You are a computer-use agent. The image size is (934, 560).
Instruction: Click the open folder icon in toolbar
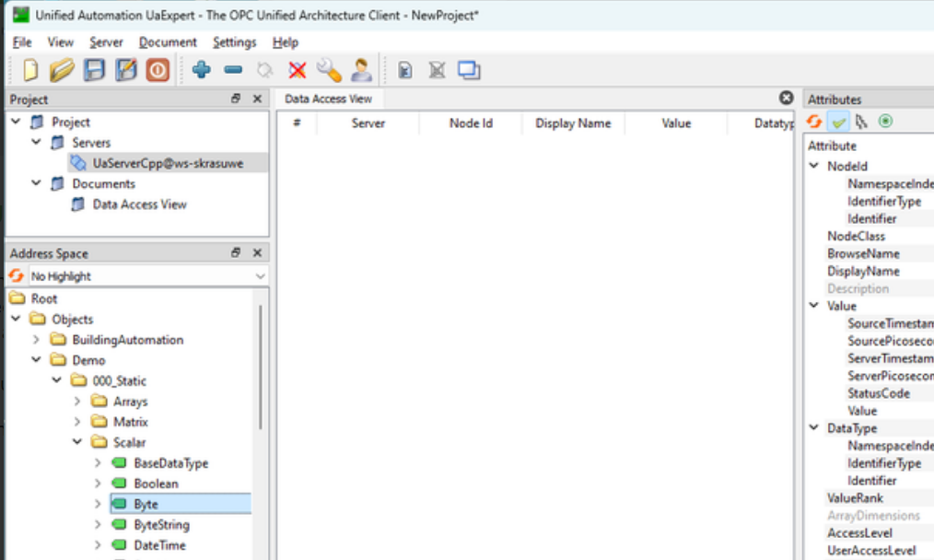(x=62, y=70)
